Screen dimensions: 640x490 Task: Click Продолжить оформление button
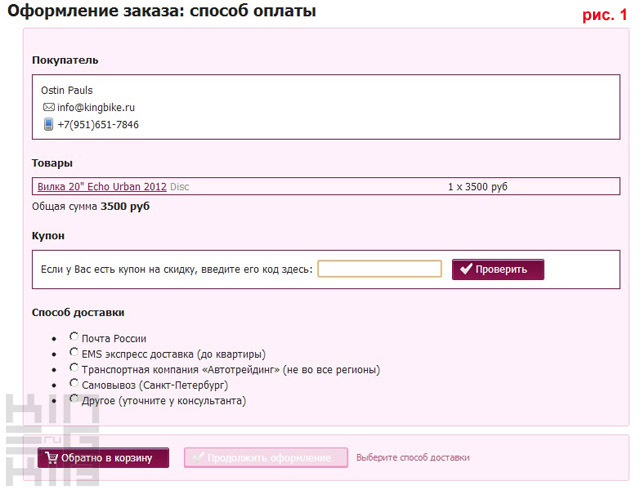[x=265, y=458]
